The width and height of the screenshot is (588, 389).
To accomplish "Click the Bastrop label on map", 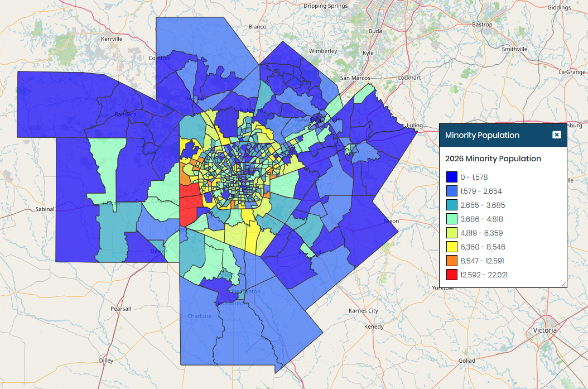I will pos(482,25).
